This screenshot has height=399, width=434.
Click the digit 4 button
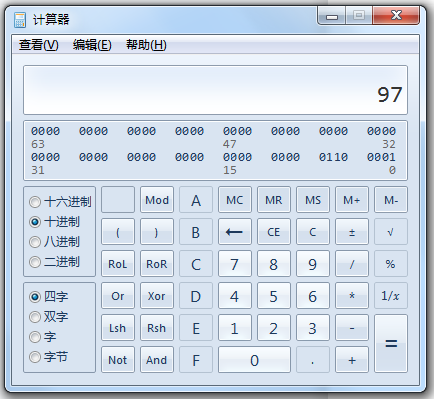(235, 296)
